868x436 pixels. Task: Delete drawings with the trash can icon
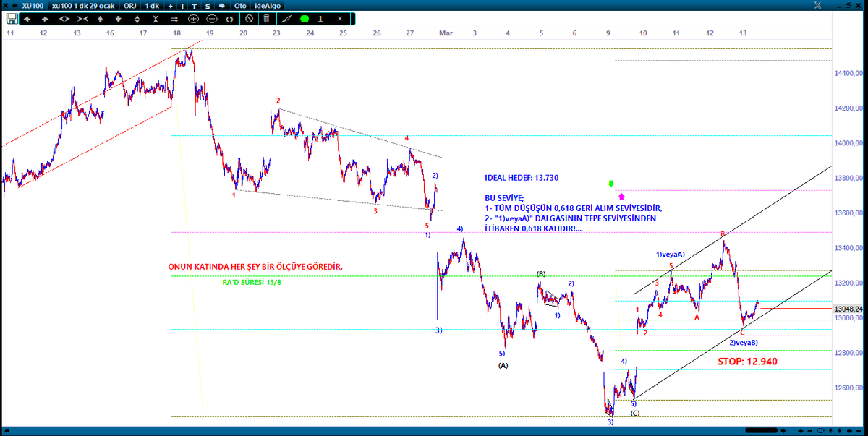point(266,19)
